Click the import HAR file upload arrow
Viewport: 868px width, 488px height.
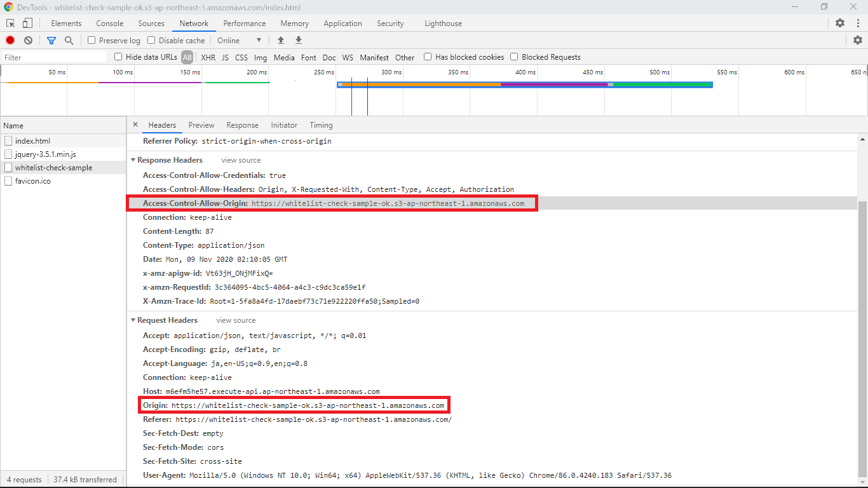(x=281, y=40)
